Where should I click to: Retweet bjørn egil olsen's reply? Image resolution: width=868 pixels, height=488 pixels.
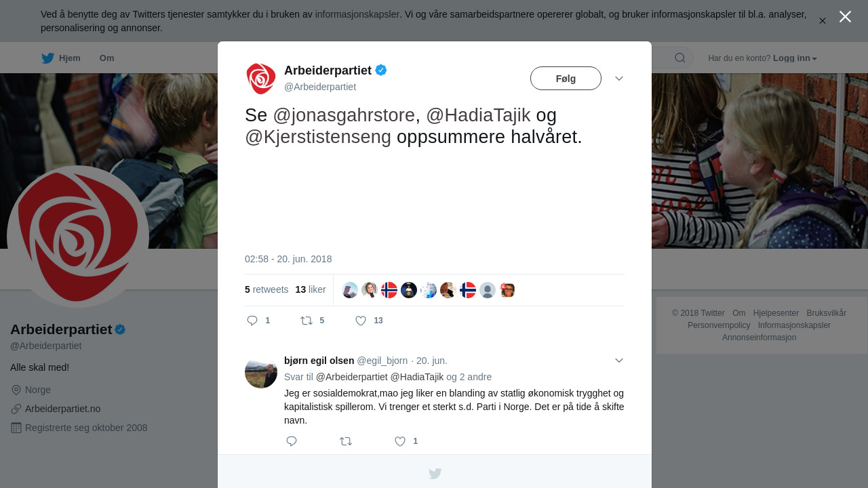(x=346, y=441)
